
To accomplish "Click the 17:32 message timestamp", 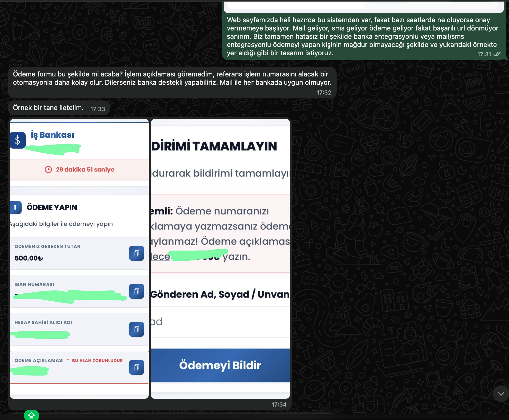I will coord(324,92).
